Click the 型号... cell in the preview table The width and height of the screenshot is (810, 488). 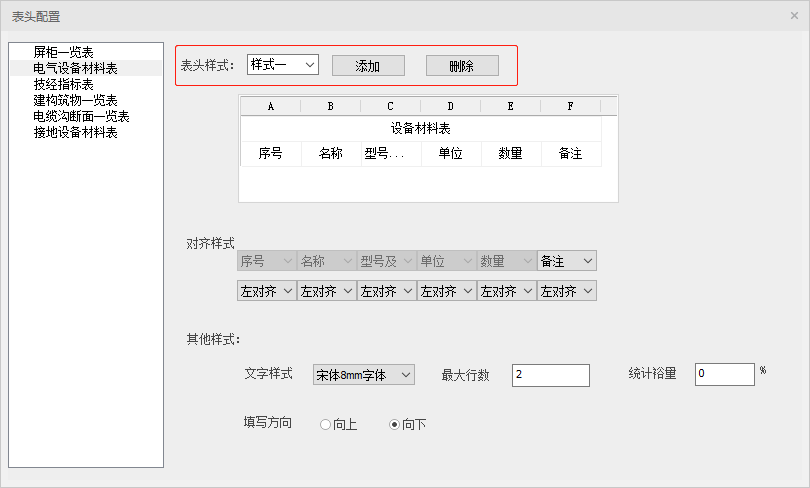tap(391, 153)
